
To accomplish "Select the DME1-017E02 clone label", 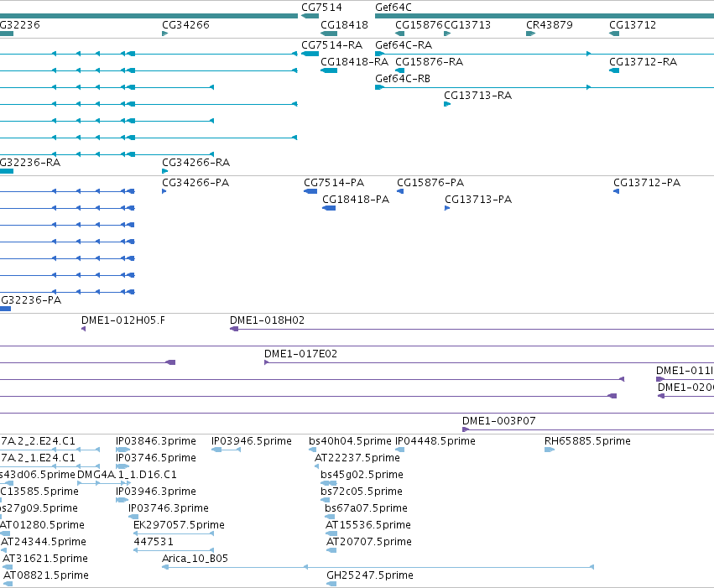I will coord(300,354).
